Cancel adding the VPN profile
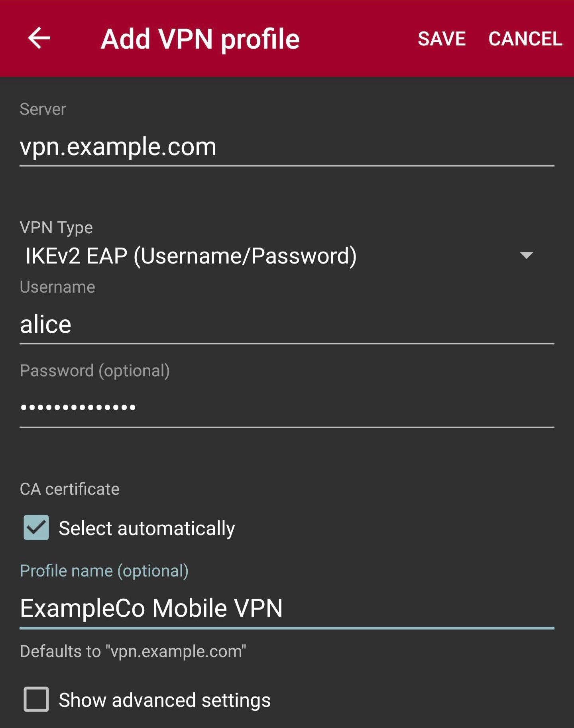574x728 pixels. coord(525,39)
